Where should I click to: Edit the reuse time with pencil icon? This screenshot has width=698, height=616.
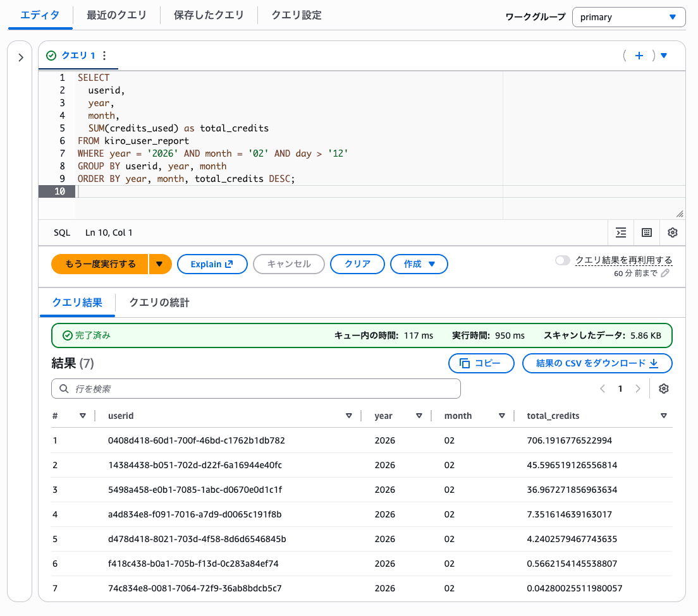point(665,274)
